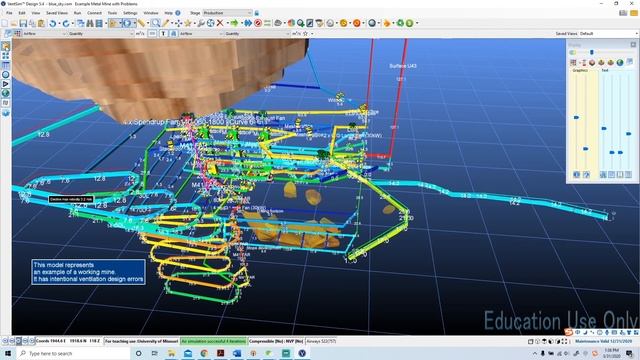The height and width of the screenshot is (360, 640).
Task: Click the blue double-arrow reverse icon
Action: [248, 23]
